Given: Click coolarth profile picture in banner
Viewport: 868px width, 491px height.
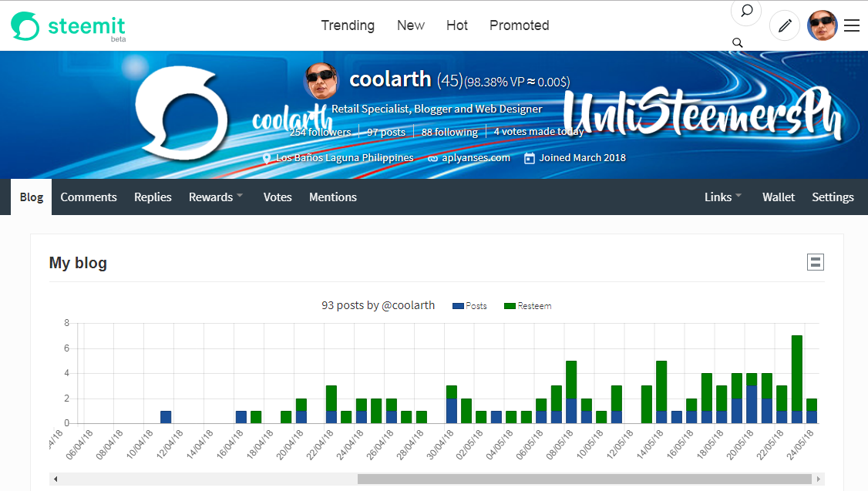Looking at the screenshot, I should coord(321,81).
